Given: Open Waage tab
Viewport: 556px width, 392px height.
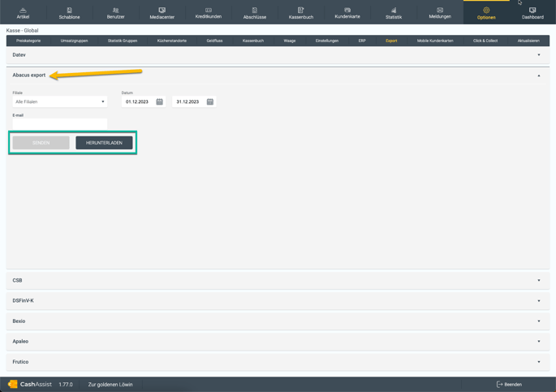Looking at the screenshot, I should 290,41.
